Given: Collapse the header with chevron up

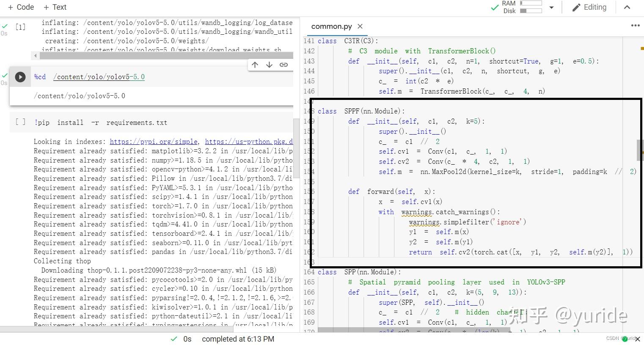Looking at the screenshot, I should tap(627, 7).
